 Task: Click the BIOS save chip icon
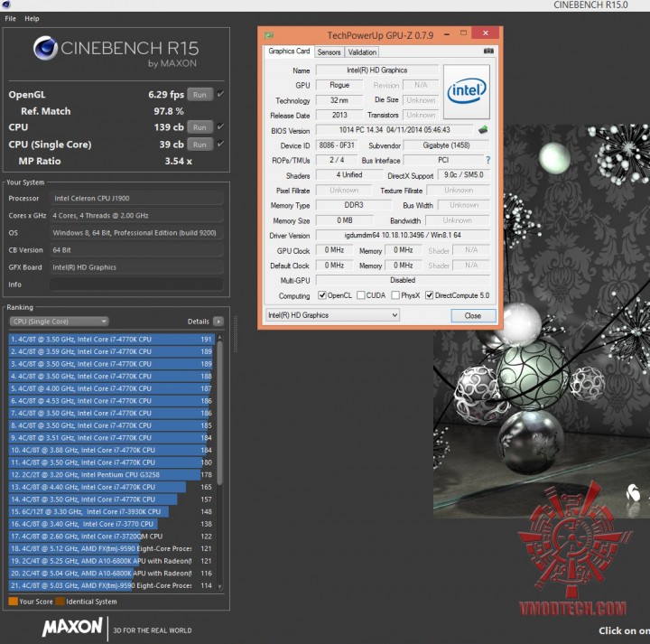tap(482, 130)
